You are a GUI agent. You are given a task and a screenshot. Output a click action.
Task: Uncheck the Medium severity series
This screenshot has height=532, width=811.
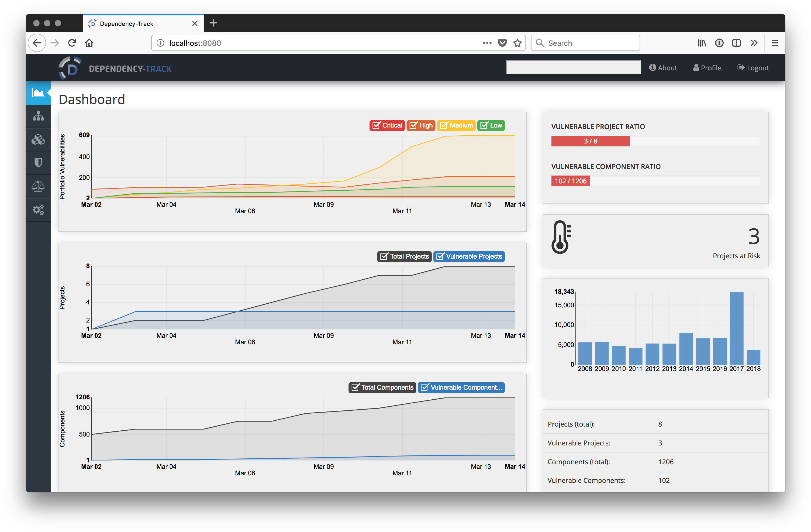click(456, 125)
